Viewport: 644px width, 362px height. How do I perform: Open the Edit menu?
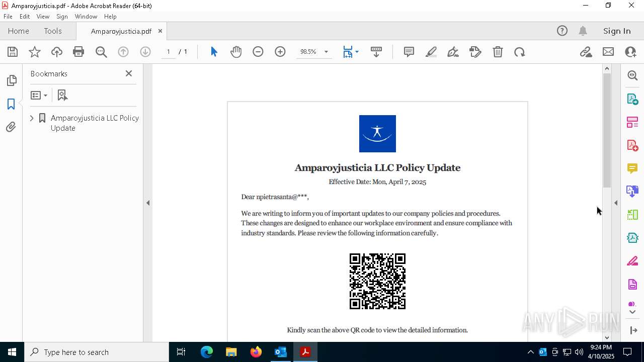(x=25, y=16)
